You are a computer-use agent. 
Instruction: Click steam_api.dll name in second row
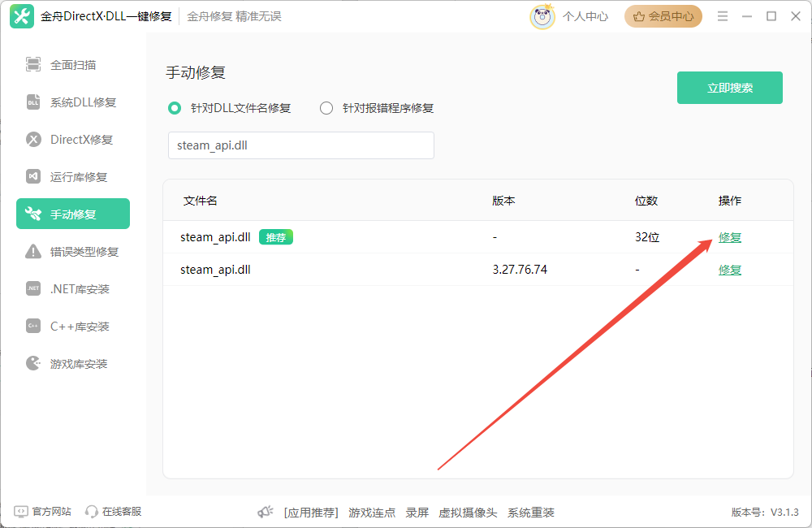tap(215, 270)
